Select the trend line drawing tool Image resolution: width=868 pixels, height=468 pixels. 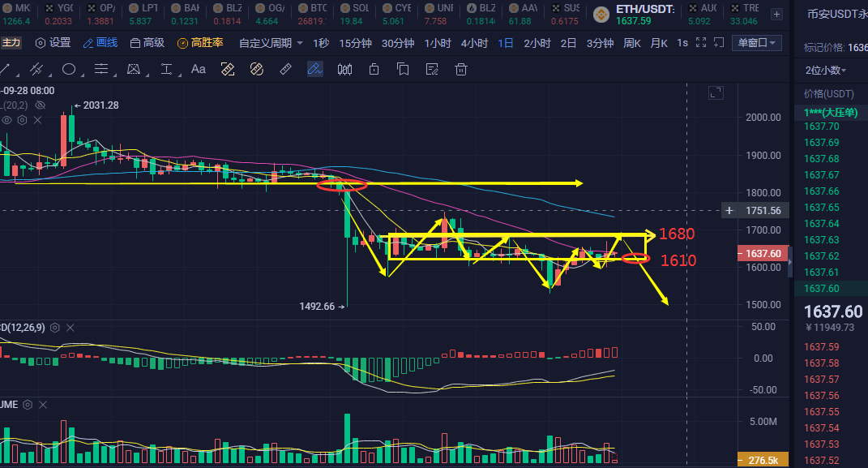pyautogui.click(x=4, y=69)
